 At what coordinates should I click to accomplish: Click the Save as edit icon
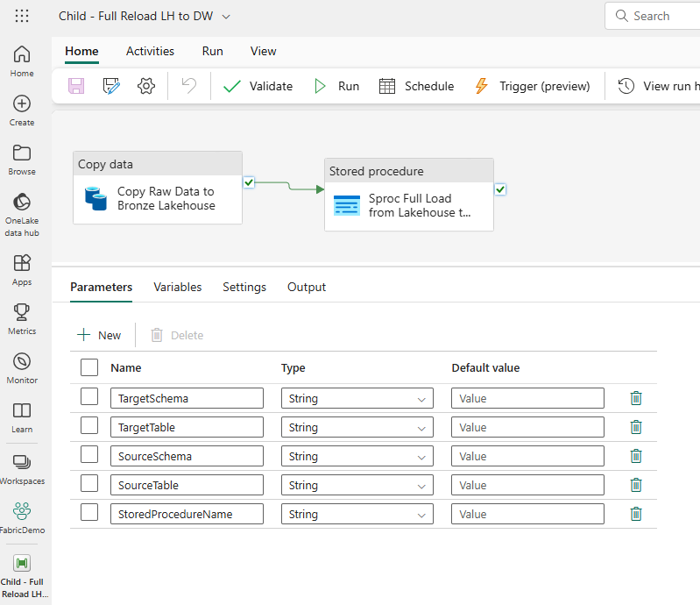(110, 86)
